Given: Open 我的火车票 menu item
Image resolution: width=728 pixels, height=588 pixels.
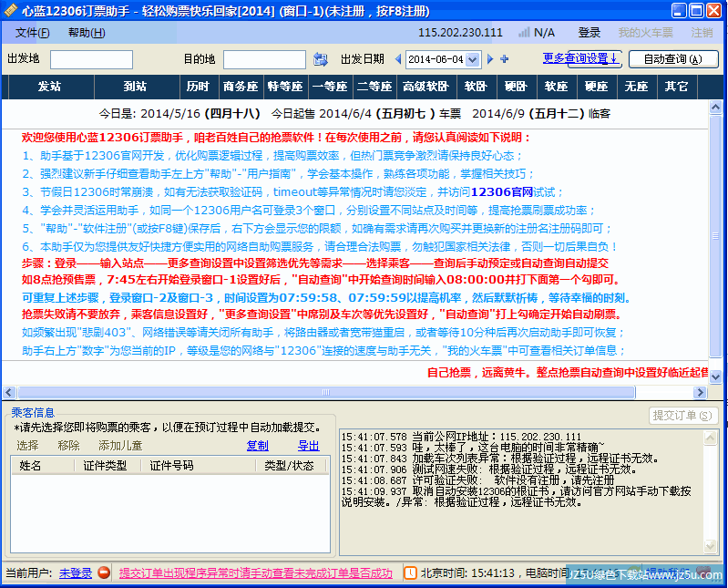Looking at the screenshot, I should click(645, 33).
